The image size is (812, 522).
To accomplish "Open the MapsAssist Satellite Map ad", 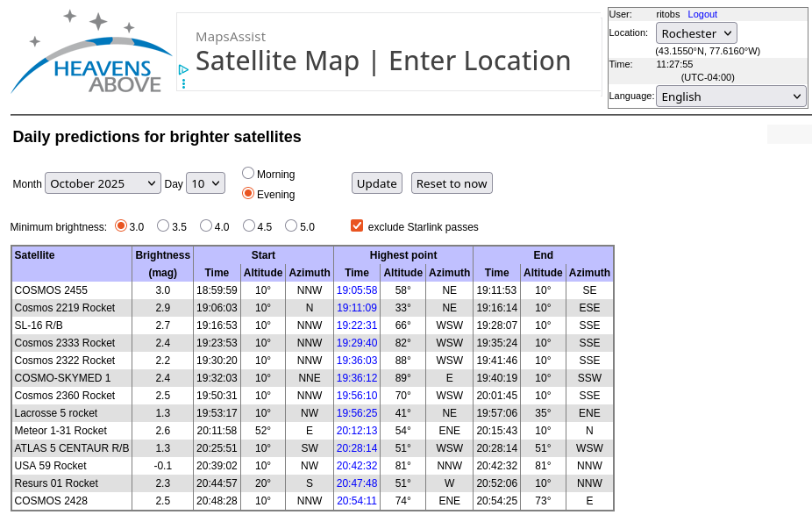I will [382, 61].
